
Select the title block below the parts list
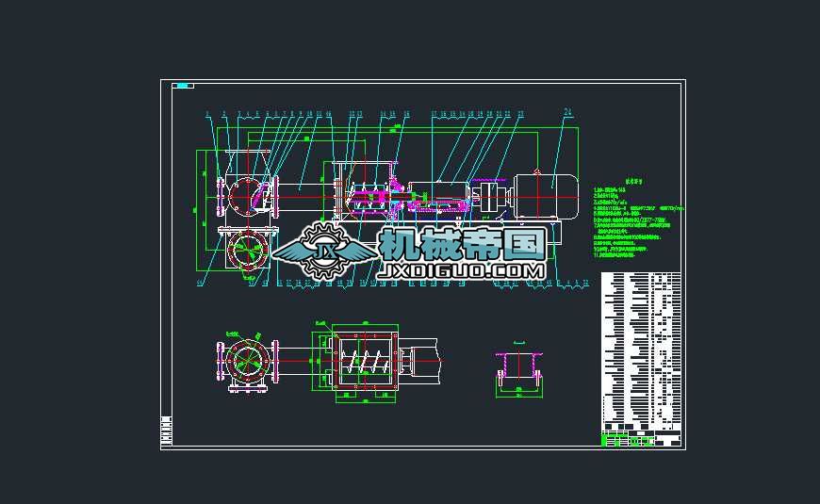point(641,439)
